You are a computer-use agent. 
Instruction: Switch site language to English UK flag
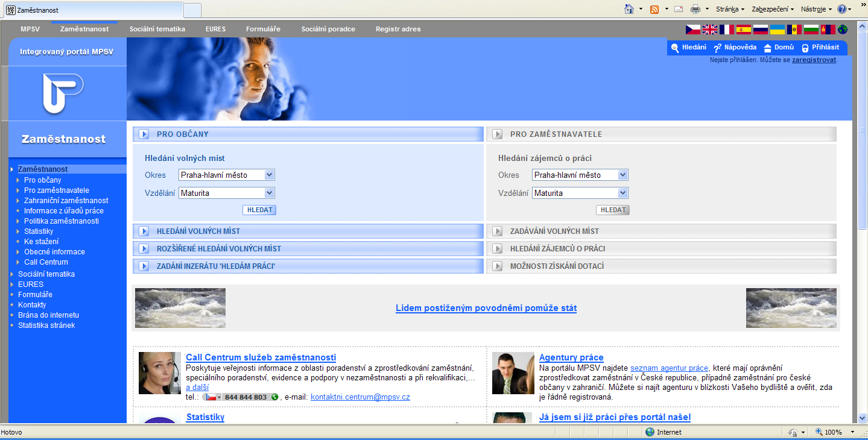click(x=710, y=29)
